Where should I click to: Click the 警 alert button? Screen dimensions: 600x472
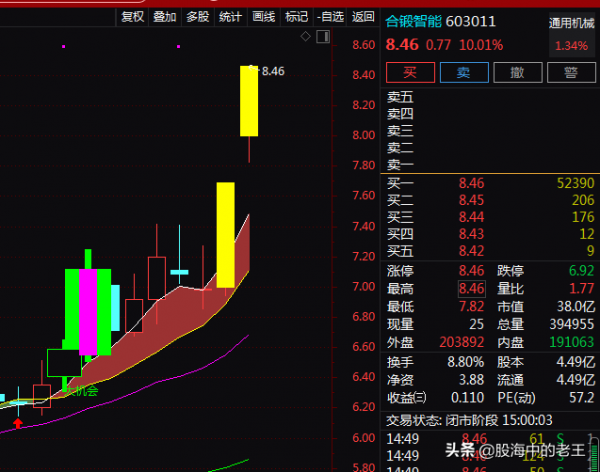click(571, 73)
